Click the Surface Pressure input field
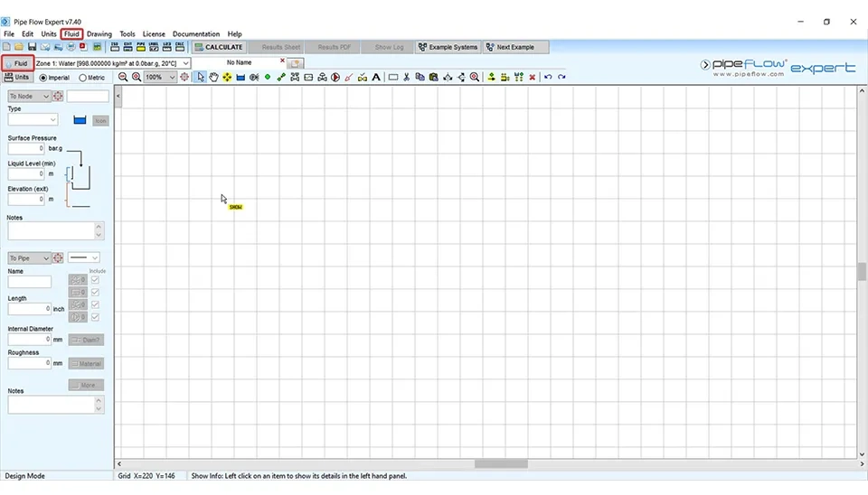This screenshot has width=868, height=495. pos(26,148)
